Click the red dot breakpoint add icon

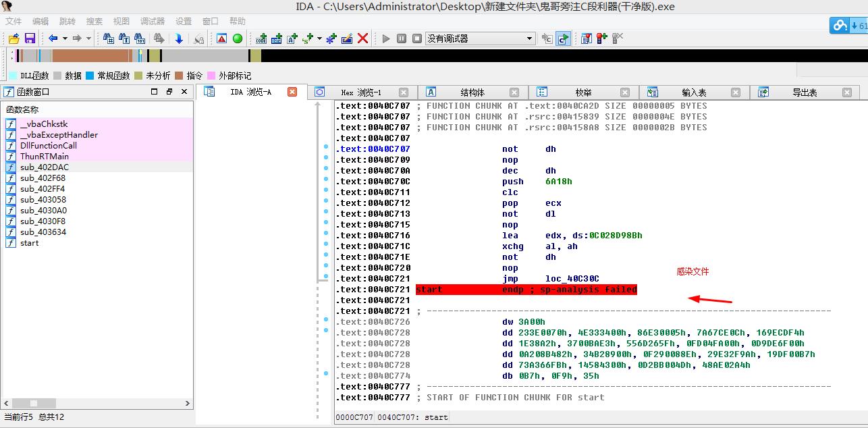pos(601,38)
